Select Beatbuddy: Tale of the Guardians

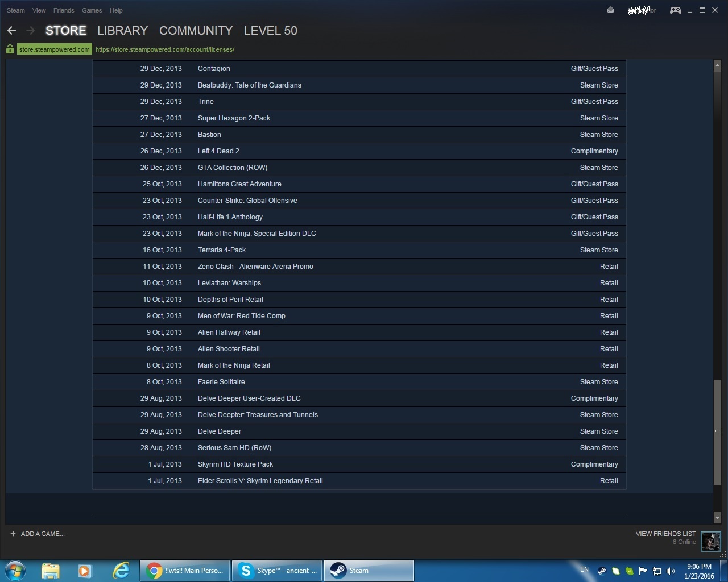(x=359, y=85)
